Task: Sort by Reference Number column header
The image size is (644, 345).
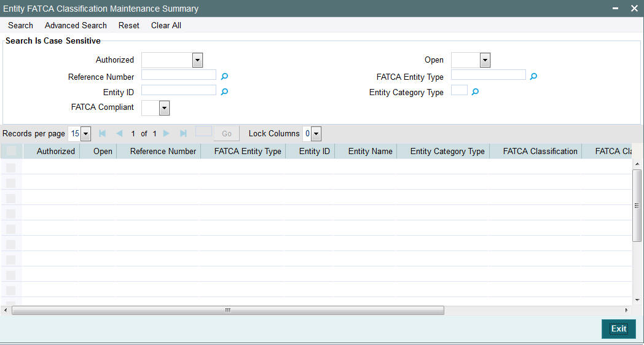Action: [x=163, y=152]
